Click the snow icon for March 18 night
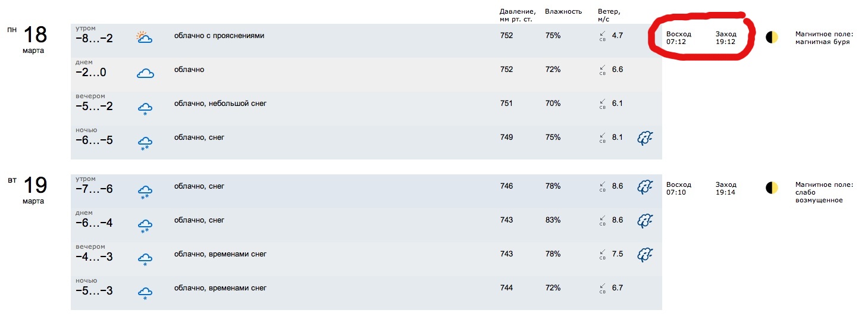868x316 pixels. [145, 142]
